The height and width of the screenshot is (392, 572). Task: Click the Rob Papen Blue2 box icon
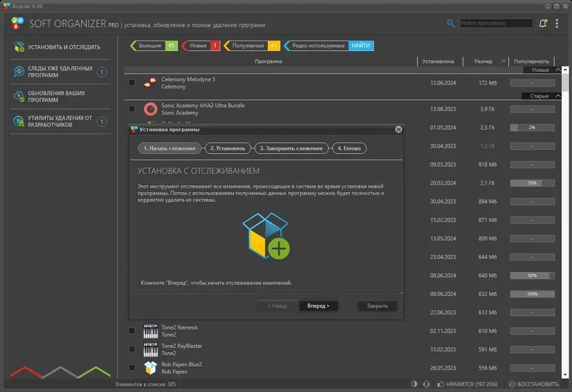tap(150, 368)
